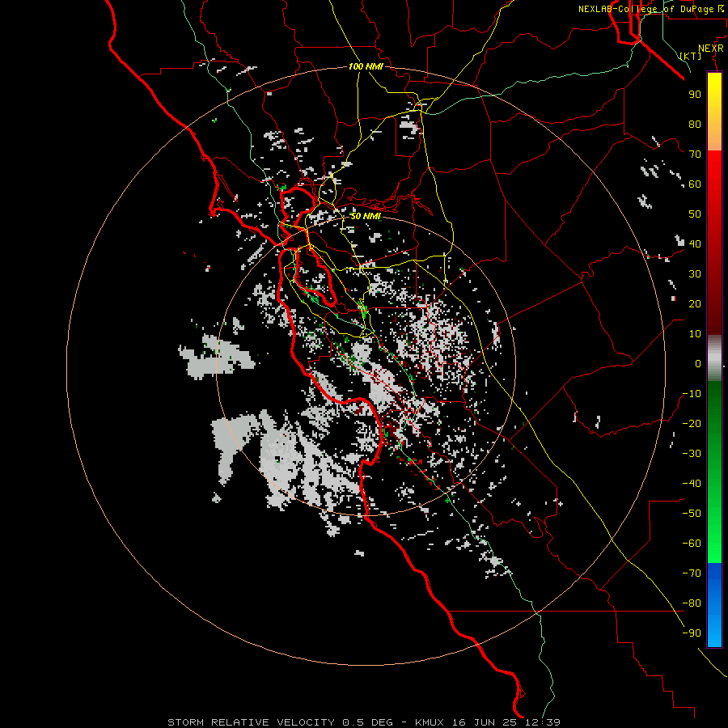This screenshot has width=728, height=728.
Task: Click the "NEXLAB-College of DuPage" header text
Action: point(645,9)
